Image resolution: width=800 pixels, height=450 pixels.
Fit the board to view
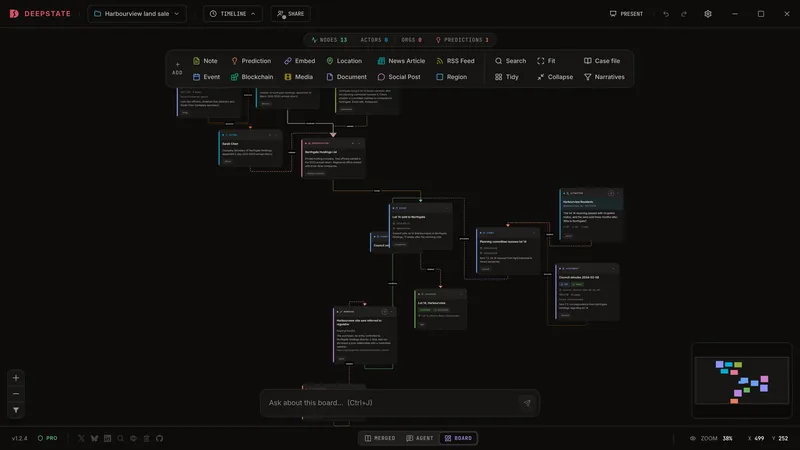(546, 61)
